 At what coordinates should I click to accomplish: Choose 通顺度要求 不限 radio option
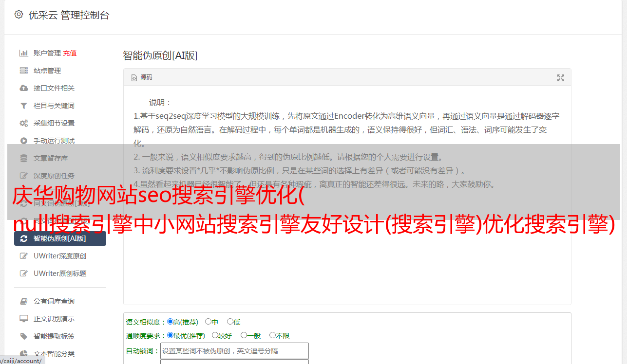click(x=272, y=335)
